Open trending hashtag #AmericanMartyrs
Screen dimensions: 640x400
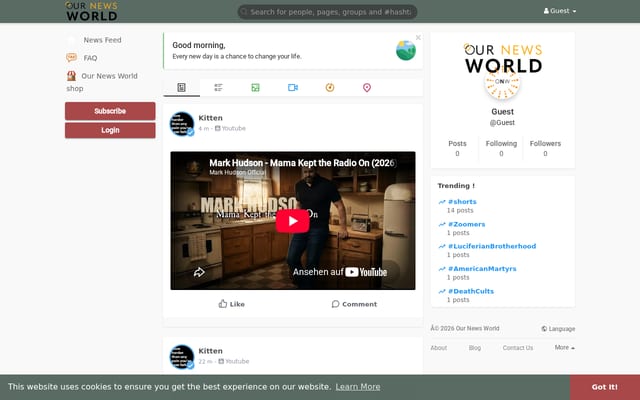coord(482,269)
